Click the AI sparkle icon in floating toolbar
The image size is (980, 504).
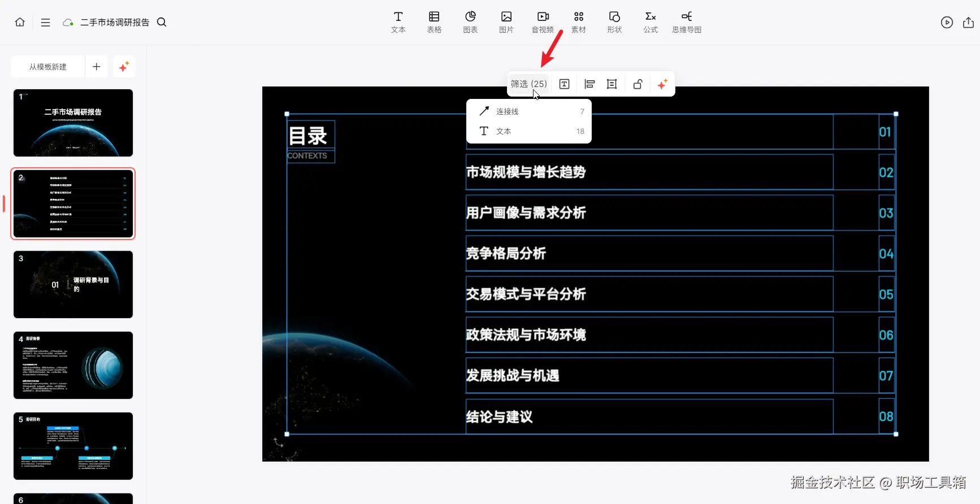tap(662, 84)
